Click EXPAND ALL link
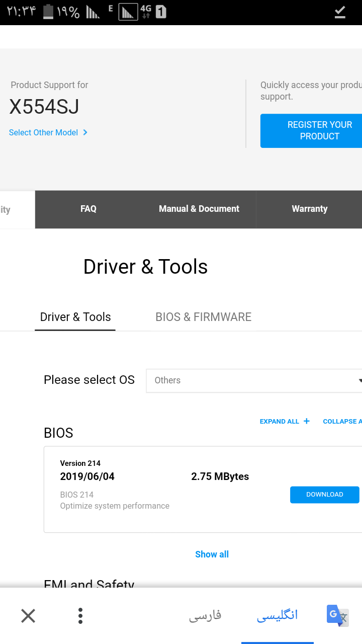The height and width of the screenshot is (644, 362). point(280,422)
